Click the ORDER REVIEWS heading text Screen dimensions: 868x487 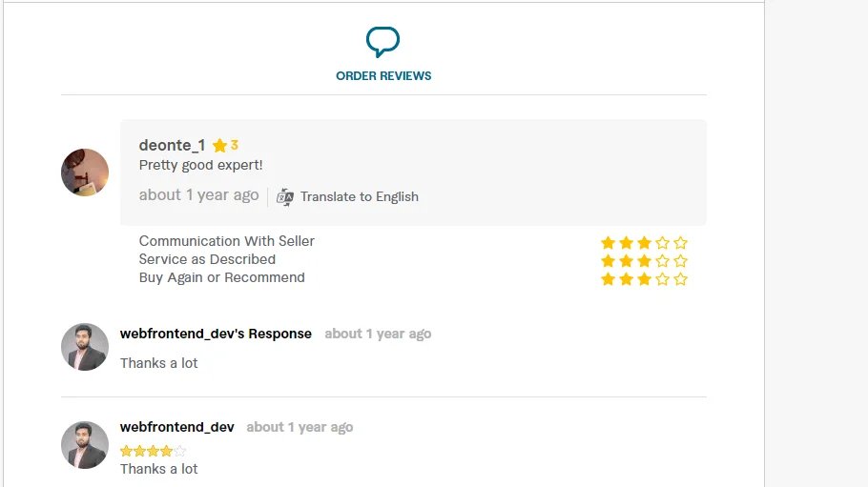tap(383, 76)
